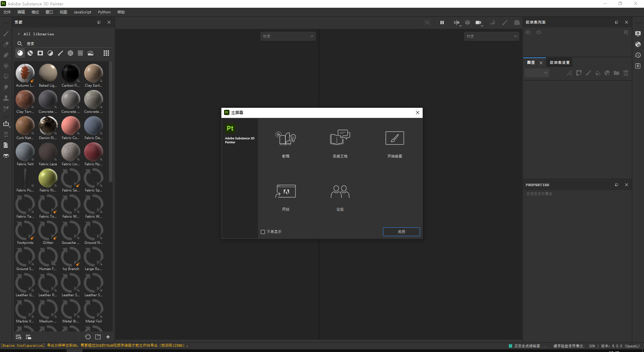Select the Eraser tool in the left toolbar
The width and height of the screenshot is (644, 352).
[x=6, y=44]
